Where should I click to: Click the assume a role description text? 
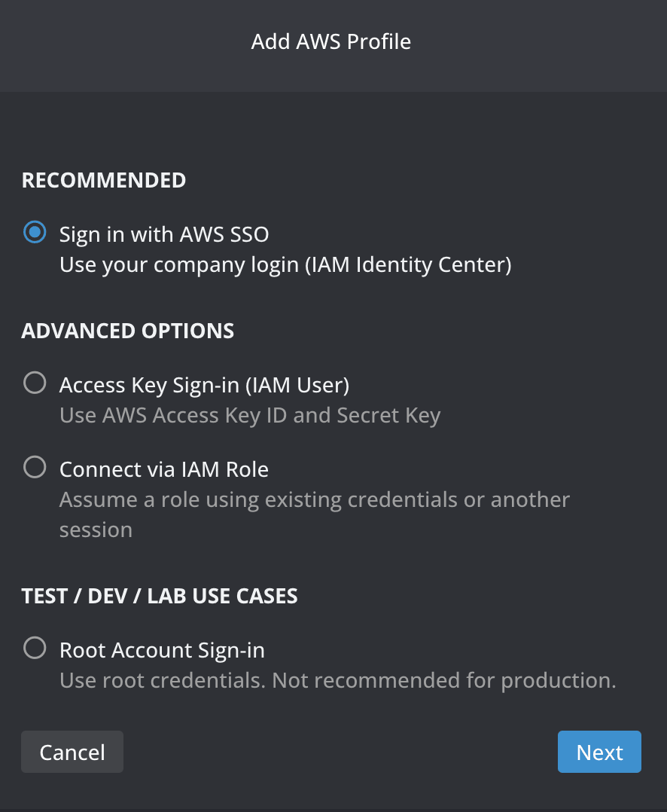pyautogui.click(x=314, y=499)
